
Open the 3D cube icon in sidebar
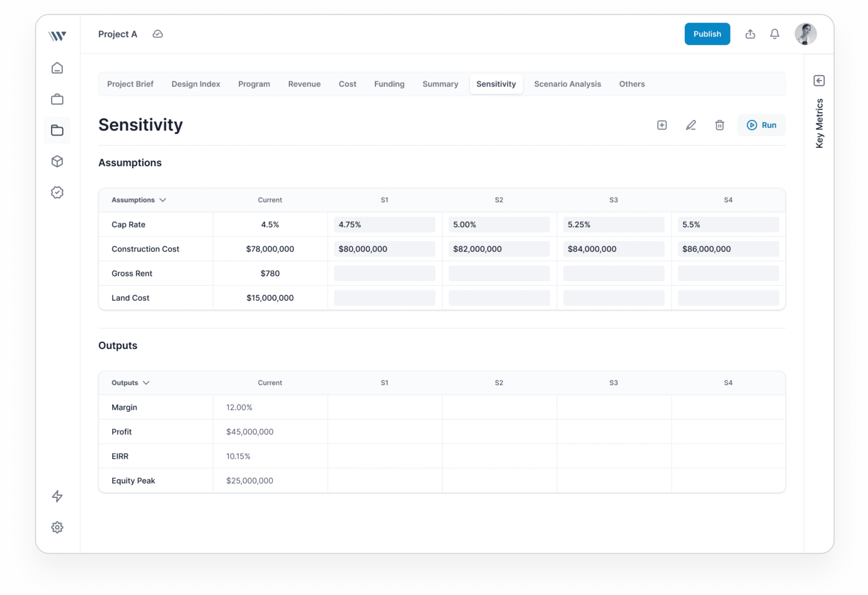click(x=57, y=161)
